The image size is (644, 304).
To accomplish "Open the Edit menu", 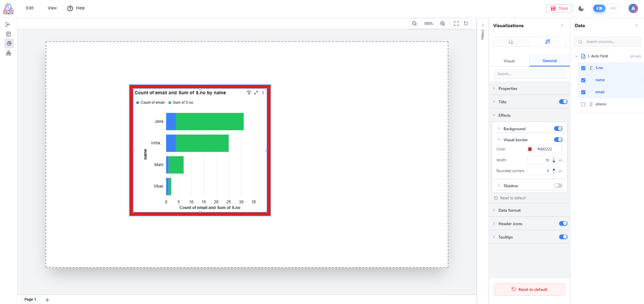I will [30, 8].
